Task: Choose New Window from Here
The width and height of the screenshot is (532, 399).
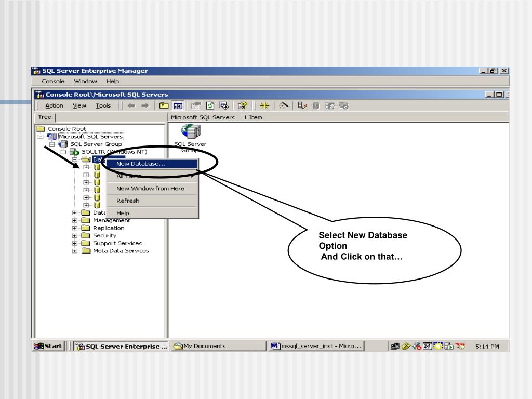Action: (152, 188)
